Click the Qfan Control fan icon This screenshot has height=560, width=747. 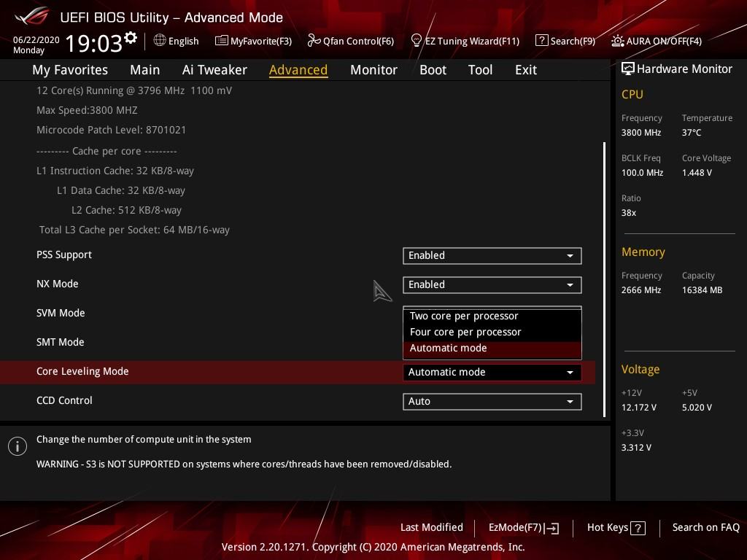pos(314,41)
